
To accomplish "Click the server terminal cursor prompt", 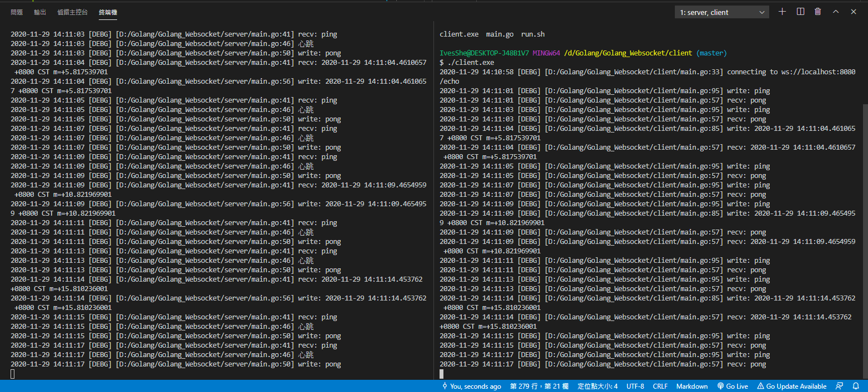I will tap(13, 374).
